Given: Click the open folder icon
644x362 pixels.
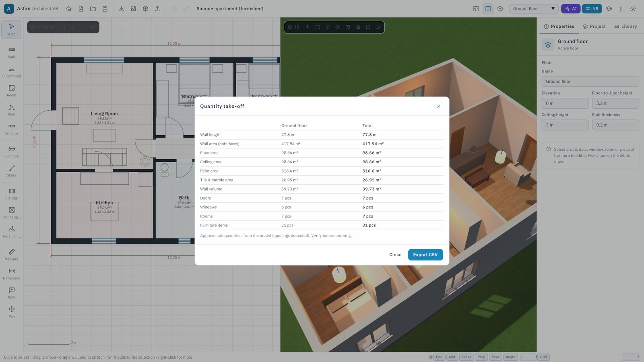Looking at the screenshot, I should pyautogui.click(x=93, y=8).
